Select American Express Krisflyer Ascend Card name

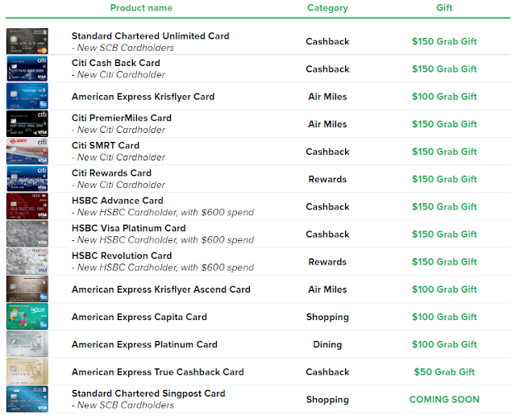(161, 289)
